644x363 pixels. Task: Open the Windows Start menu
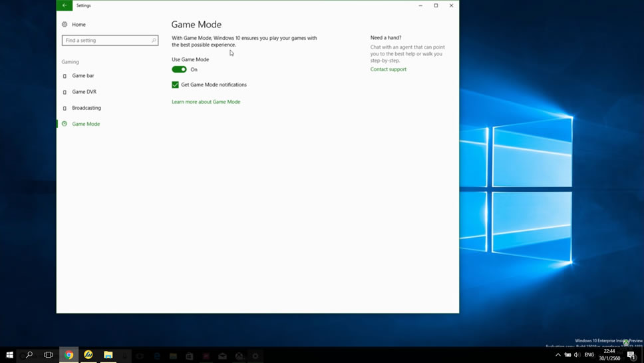[9, 355]
